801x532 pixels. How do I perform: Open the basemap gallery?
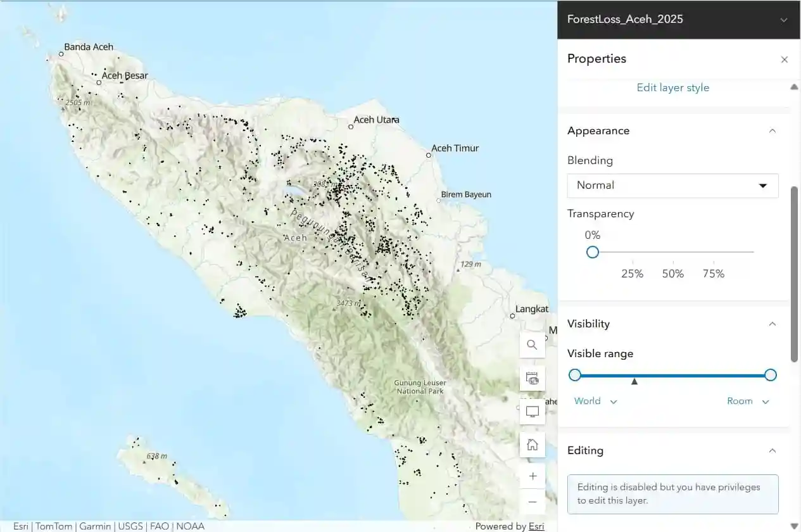[x=532, y=378]
